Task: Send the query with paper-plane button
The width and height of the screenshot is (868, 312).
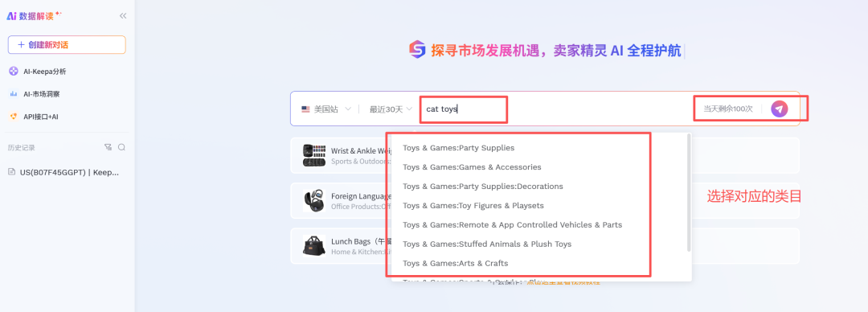Action: pyautogui.click(x=779, y=109)
